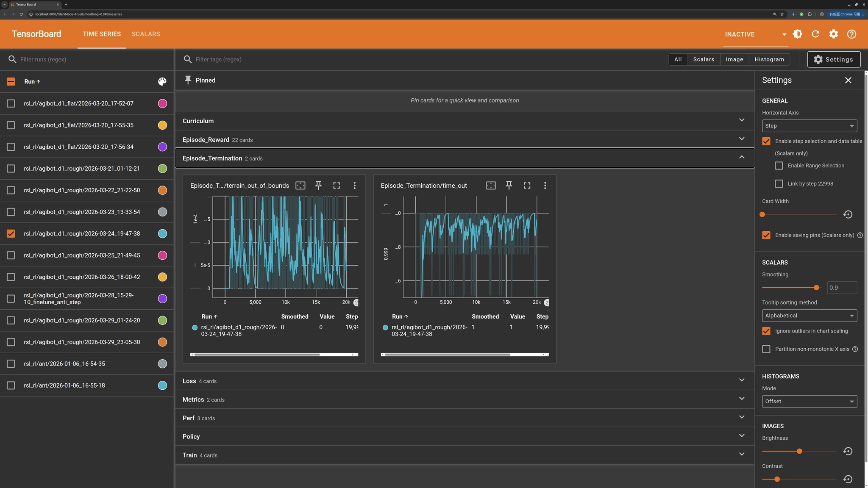Open Tooltip sorting method dropdown

[x=810, y=316]
